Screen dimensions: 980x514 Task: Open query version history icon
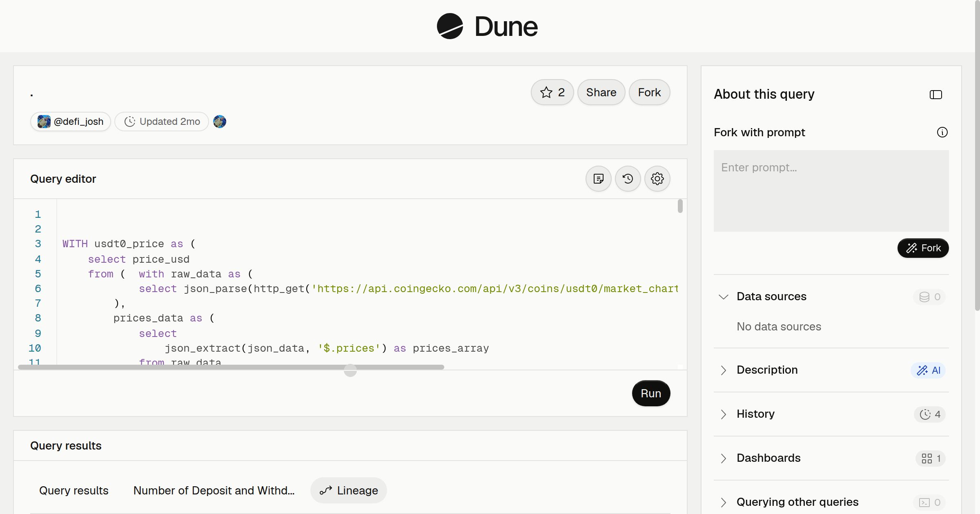click(628, 179)
